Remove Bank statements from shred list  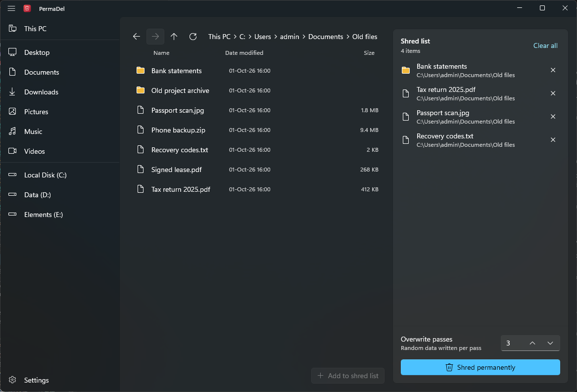tap(553, 70)
